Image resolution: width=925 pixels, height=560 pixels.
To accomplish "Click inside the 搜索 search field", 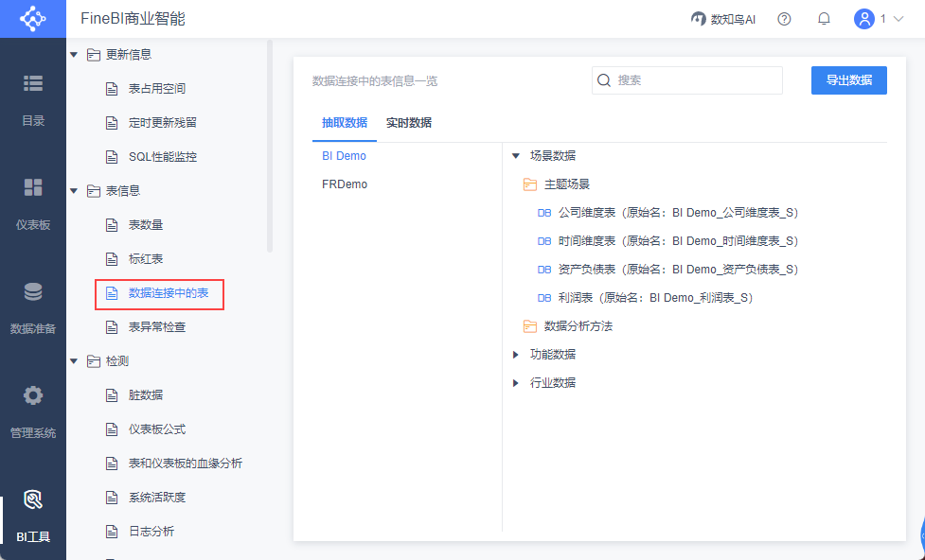I will 687,80.
